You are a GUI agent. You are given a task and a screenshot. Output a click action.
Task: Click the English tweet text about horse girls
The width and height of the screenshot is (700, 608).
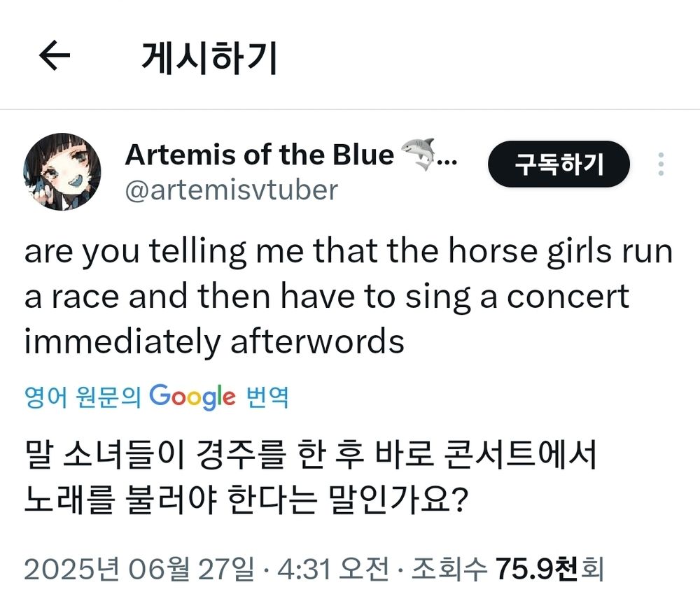[348, 296]
